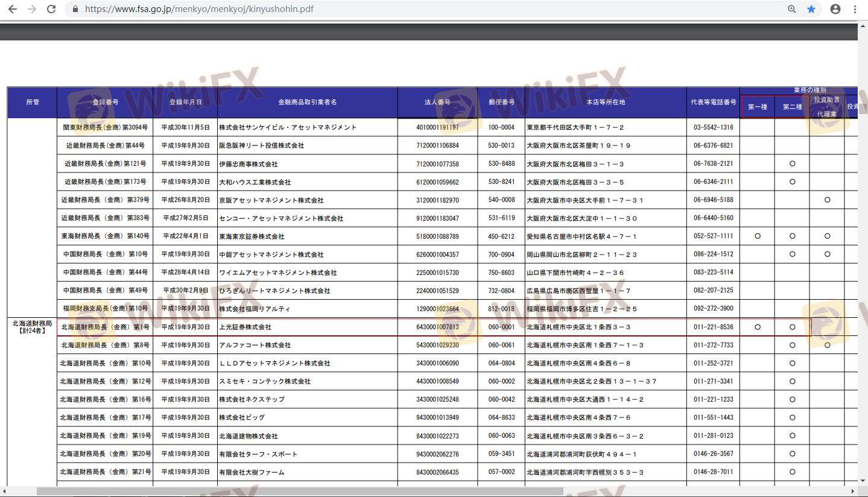
Task: Select 株式会社福岡リアルティ cell
Action: [308, 308]
